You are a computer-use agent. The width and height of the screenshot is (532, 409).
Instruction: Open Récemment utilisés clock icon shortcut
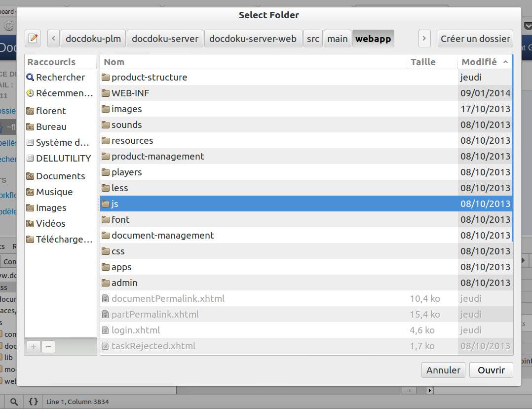30,93
